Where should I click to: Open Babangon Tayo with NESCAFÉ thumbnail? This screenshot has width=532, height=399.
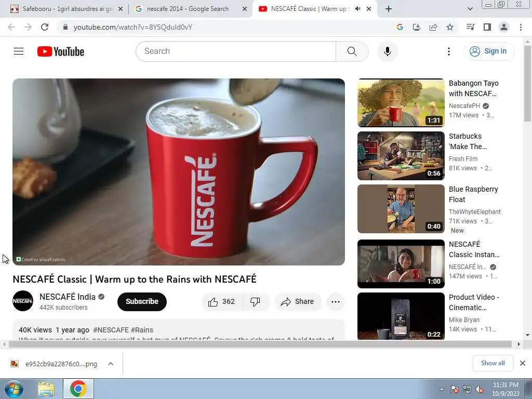pyautogui.click(x=401, y=102)
